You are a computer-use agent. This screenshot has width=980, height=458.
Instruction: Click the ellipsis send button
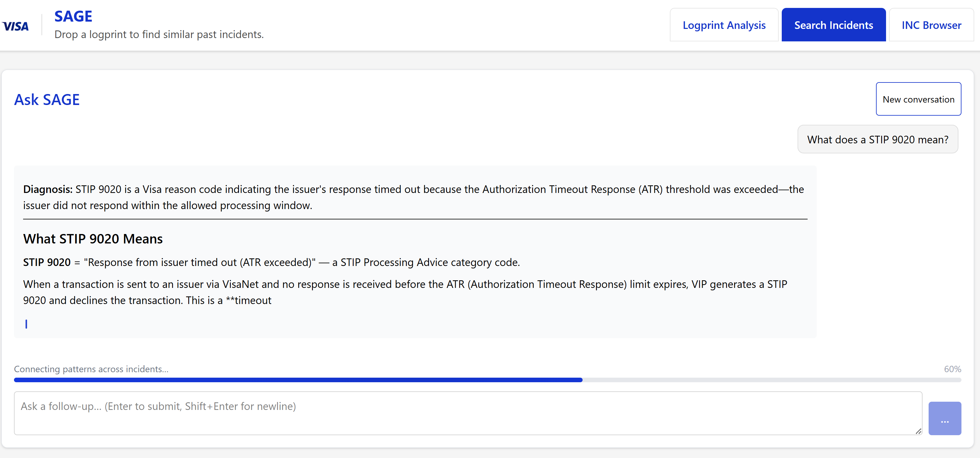[945, 418]
